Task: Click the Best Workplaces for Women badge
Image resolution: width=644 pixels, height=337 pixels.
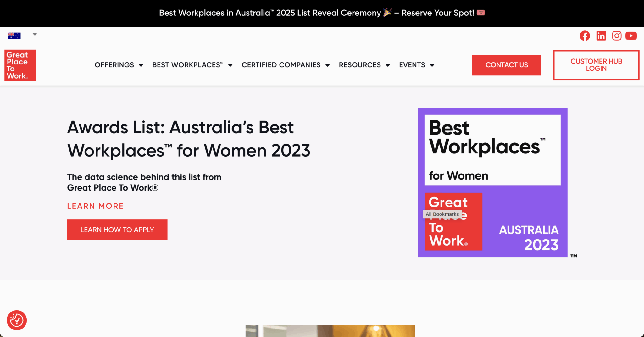Action: click(x=493, y=183)
